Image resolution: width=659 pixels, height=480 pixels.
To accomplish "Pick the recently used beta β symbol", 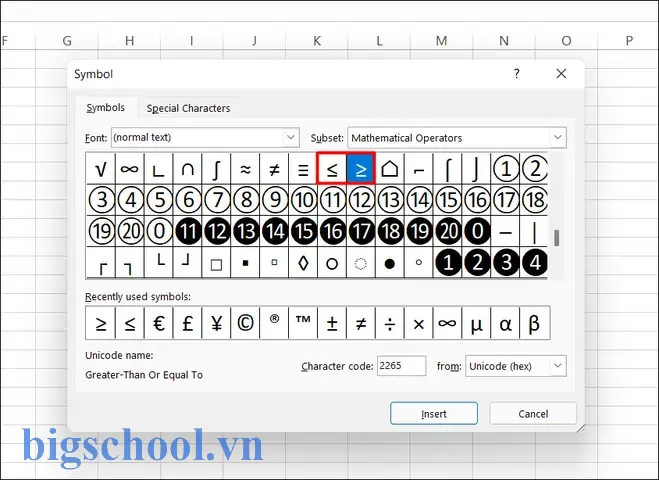I will pyautogui.click(x=535, y=323).
